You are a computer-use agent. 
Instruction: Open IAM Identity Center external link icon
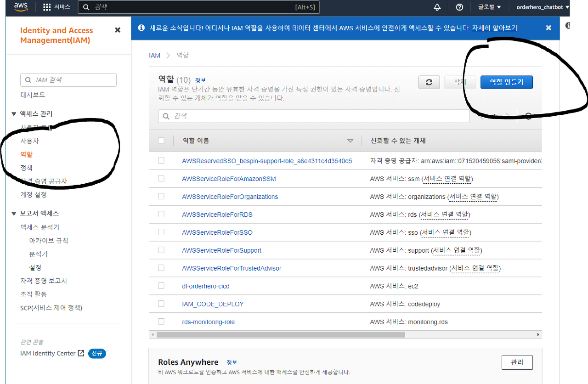coord(81,353)
